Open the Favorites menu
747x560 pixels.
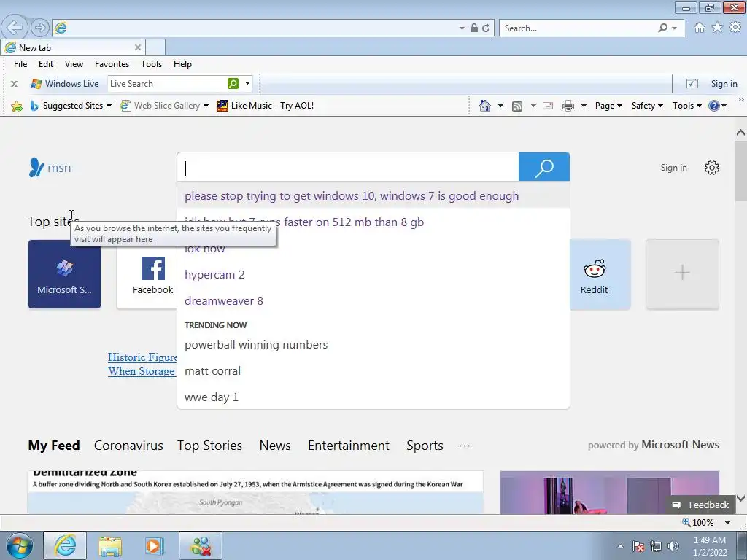112,64
